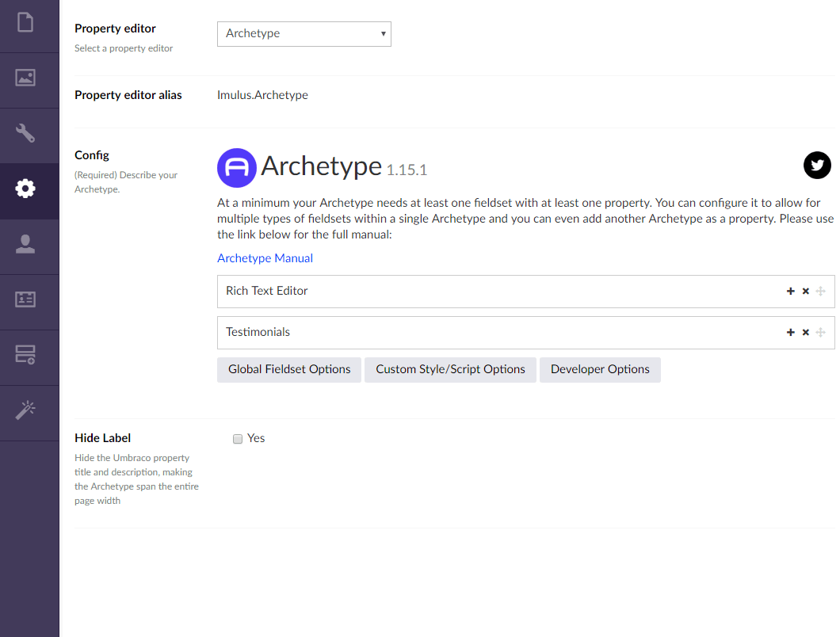Click the Imulus.Archetype alias text
This screenshot has width=840, height=637.
tap(262, 95)
